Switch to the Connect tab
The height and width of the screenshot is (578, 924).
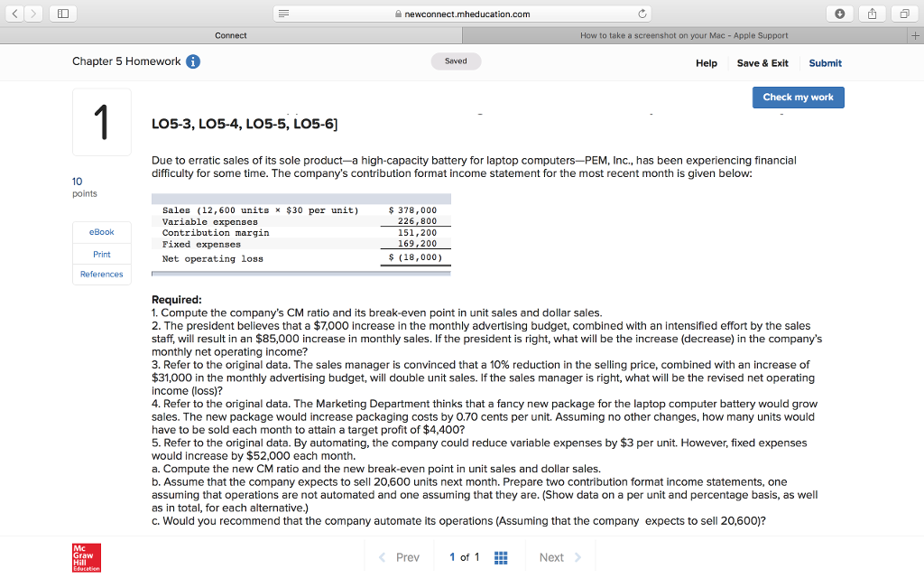pyautogui.click(x=231, y=35)
